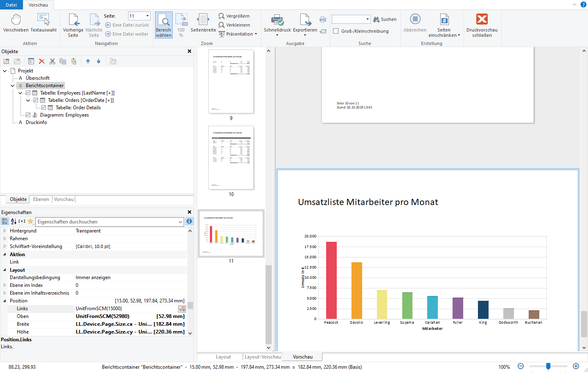The width and height of the screenshot is (588, 372).
Task: Toggle Diagramm: Employees checkbox
Action: (28, 115)
